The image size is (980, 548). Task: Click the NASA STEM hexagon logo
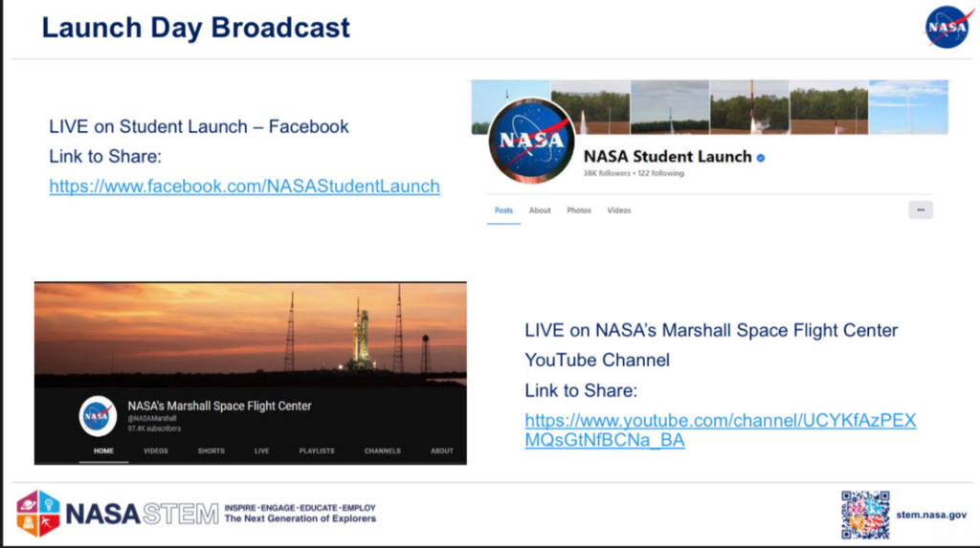(x=38, y=513)
